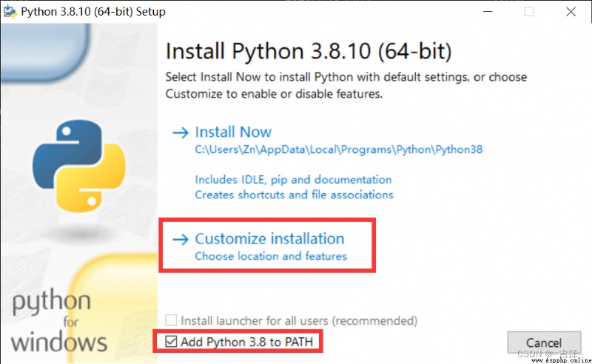Click the blue and yellow Python logo

[x=79, y=166]
